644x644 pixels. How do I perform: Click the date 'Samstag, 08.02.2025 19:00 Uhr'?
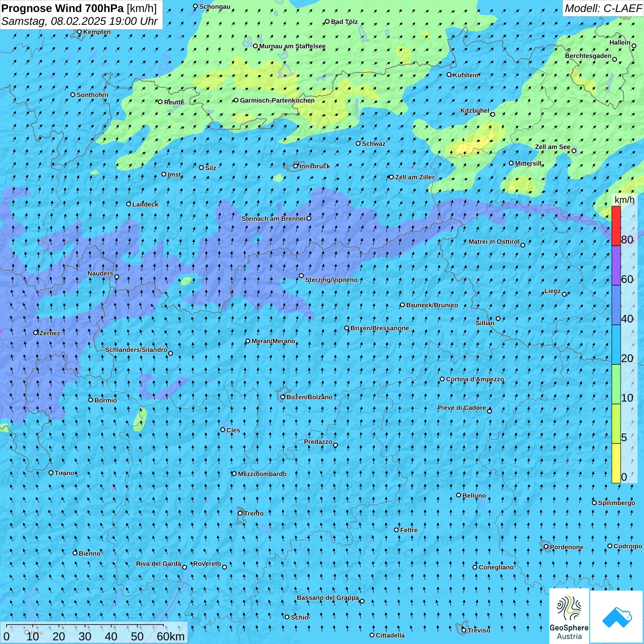(80, 21)
